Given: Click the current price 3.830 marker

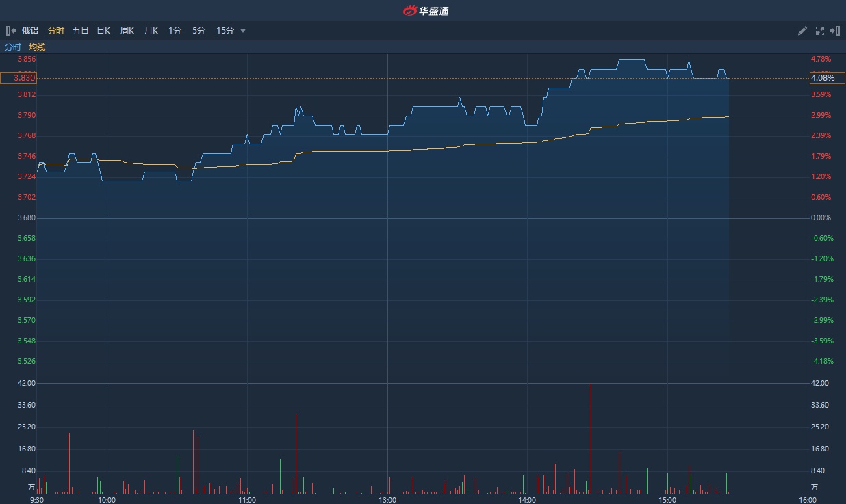Looking at the screenshot, I should [18, 78].
